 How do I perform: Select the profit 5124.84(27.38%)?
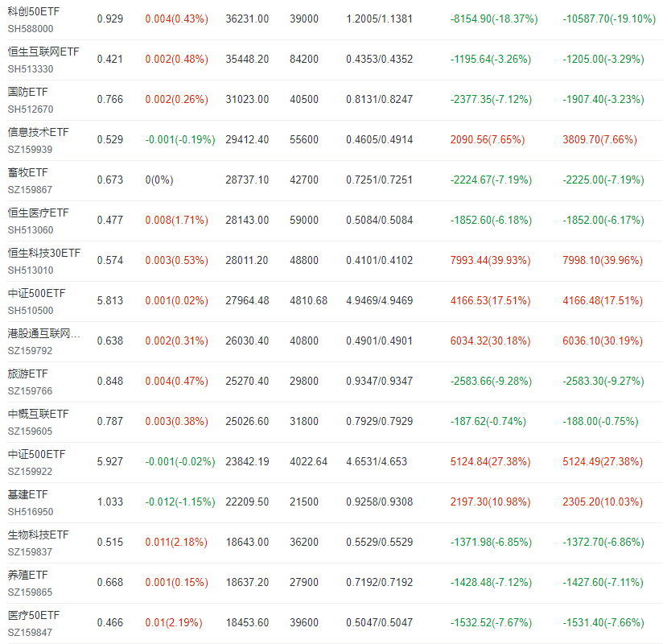coord(491,461)
